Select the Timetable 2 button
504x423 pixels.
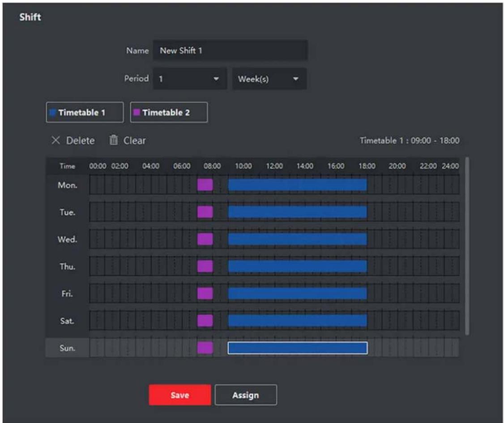(169, 112)
